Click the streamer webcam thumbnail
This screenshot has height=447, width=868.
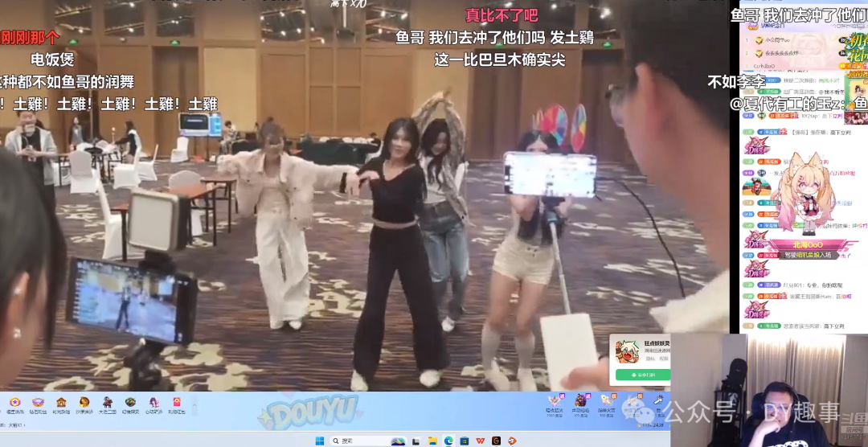769,391
